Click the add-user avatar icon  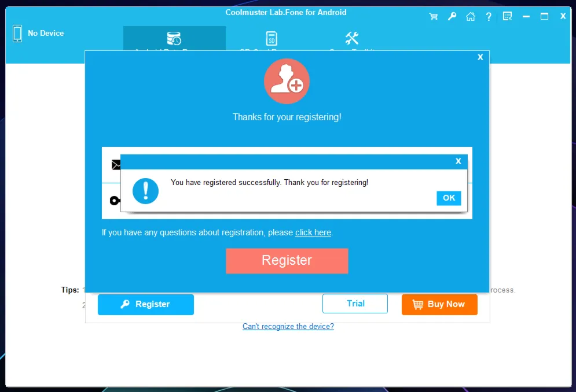click(287, 81)
